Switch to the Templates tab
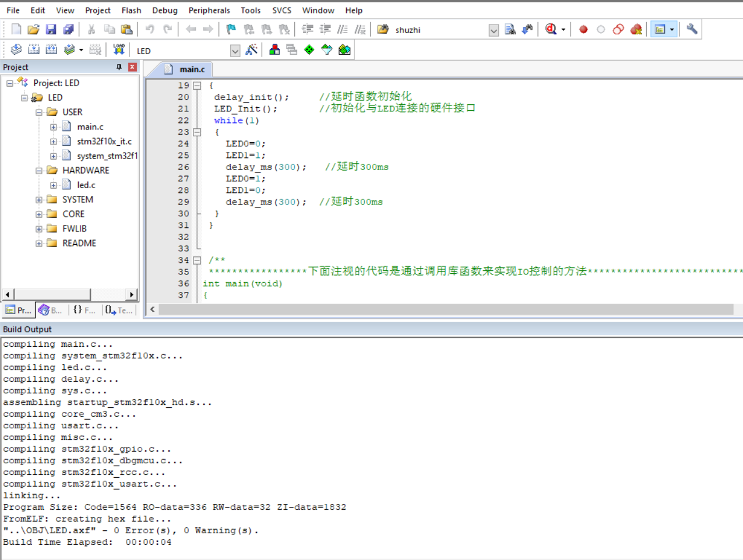Viewport: 743px width, 560px height. [x=119, y=310]
